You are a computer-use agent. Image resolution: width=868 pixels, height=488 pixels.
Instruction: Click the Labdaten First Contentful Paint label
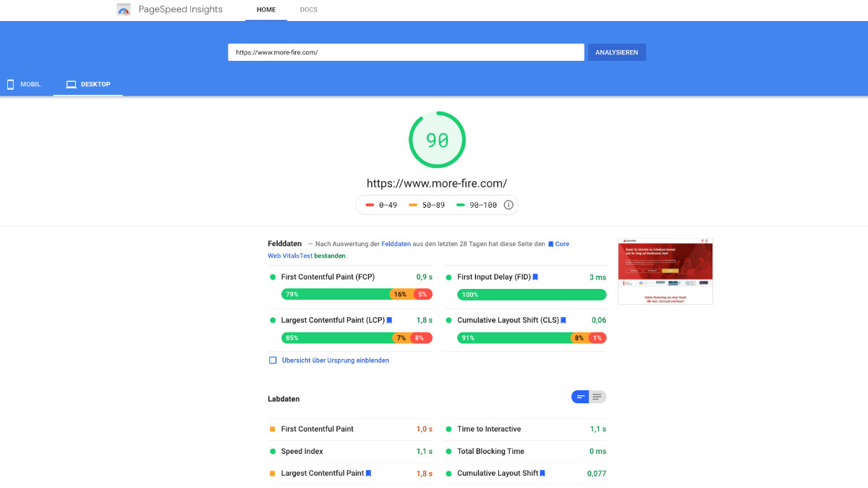pyautogui.click(x=318, y=429)
